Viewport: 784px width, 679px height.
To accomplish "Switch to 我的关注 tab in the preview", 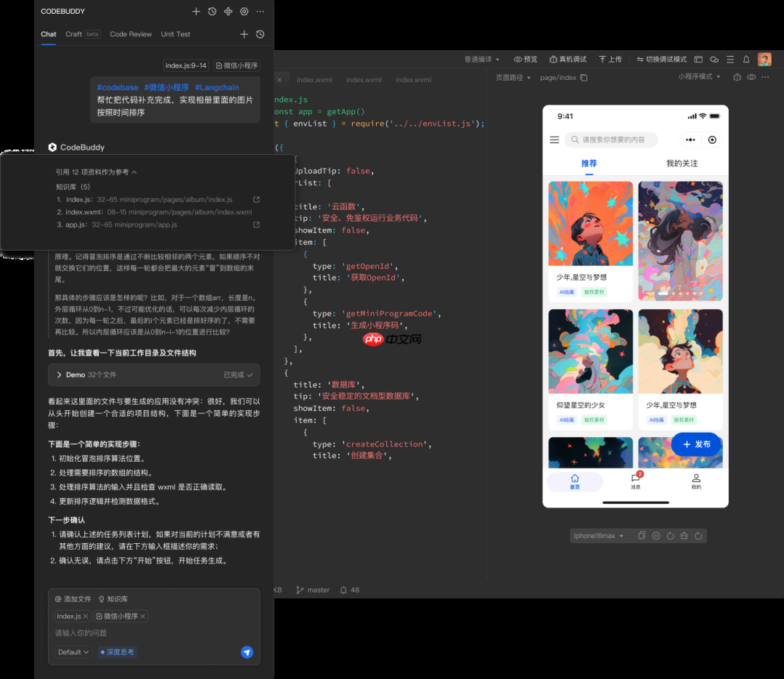I will (680, 163).
